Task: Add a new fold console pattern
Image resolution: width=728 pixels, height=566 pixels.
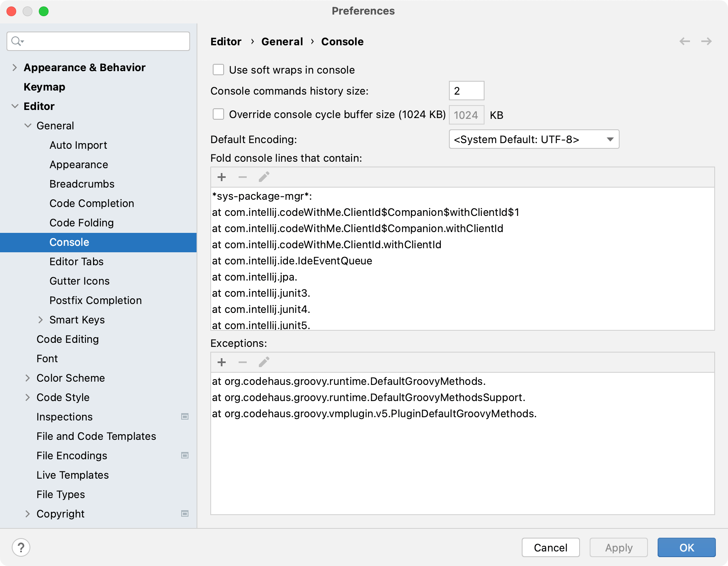Action: point(222,177)
